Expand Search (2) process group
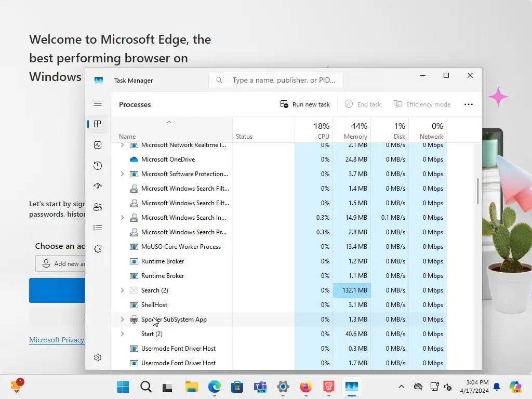Viewport: 532px width, 399px height. click(x=122, y=290)
